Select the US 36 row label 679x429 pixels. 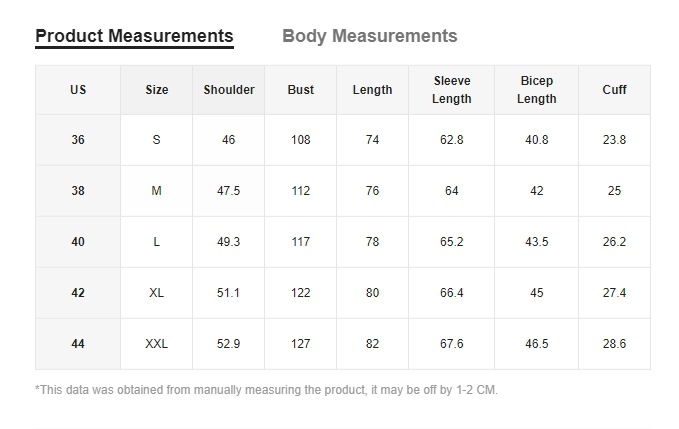(x=78, y=140)
